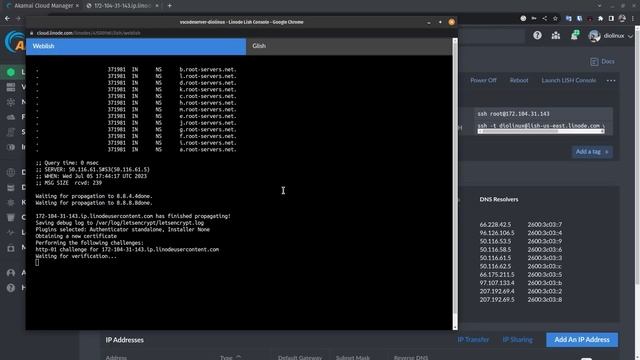Expand the diolinux user menu

click(x=611, y=36)
